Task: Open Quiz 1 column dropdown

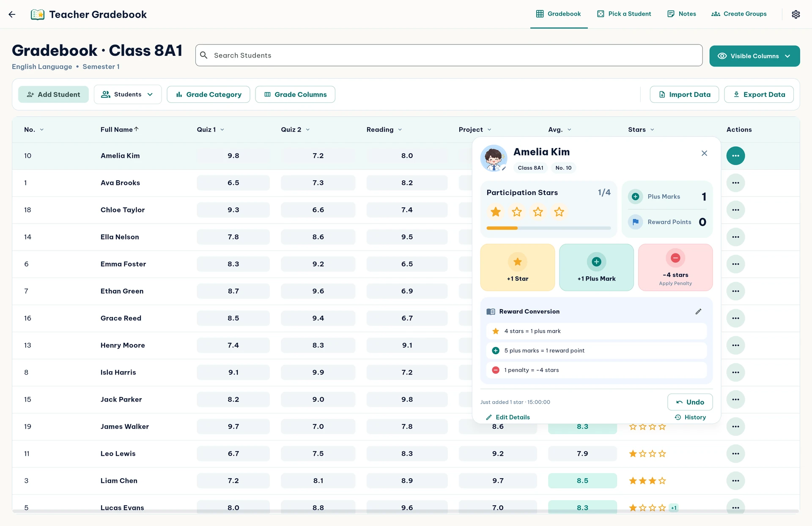Action: (x=222, y=129)
